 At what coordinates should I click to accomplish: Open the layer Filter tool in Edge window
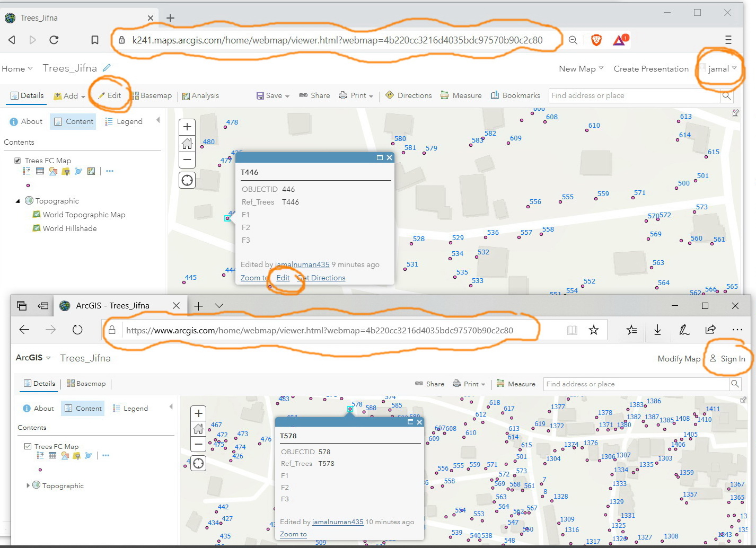tap(76, 455)
